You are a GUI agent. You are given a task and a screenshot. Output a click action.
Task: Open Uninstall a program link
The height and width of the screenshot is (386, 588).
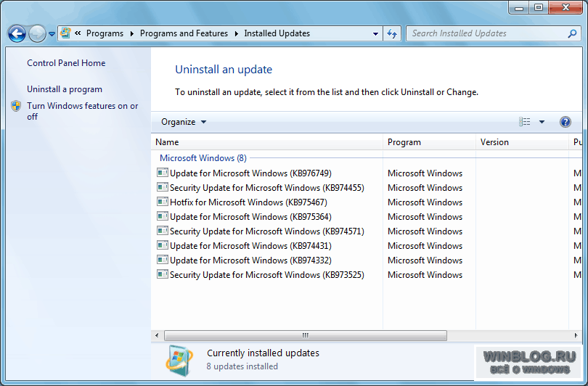tap(65, 89)
